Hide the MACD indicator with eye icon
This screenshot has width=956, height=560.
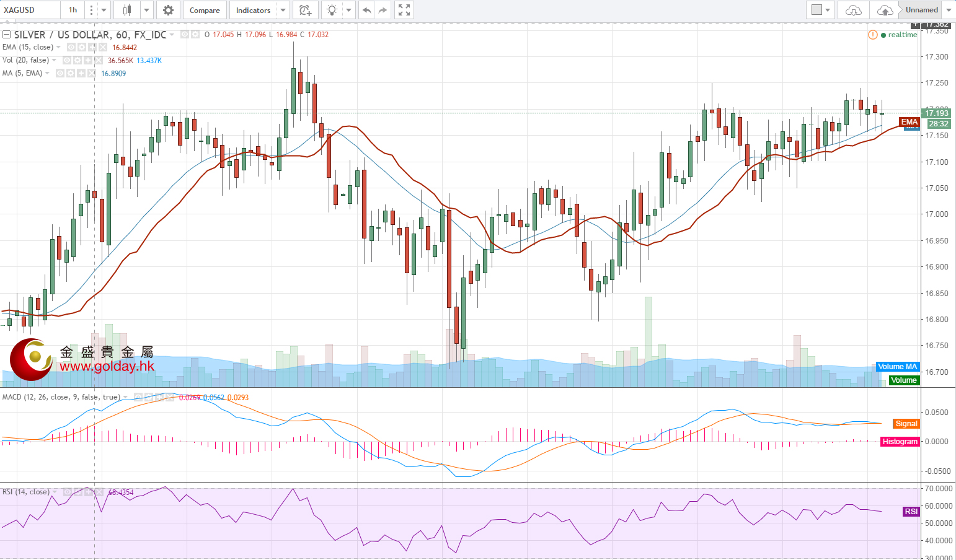click(x=138, y=397)
